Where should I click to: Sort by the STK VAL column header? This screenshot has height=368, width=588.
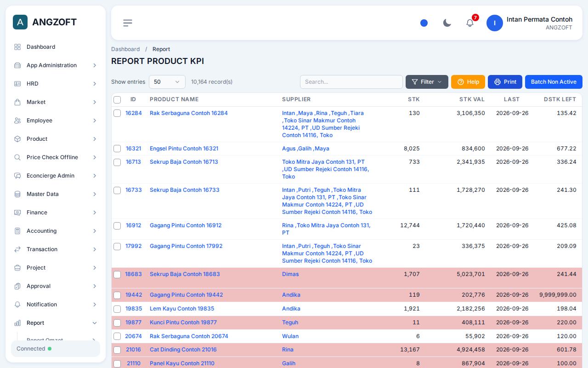click(x=472, y=99)
